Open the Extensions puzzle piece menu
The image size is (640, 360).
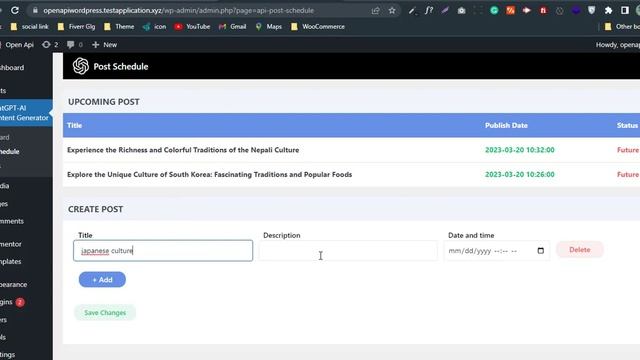[x=608, y=11]
